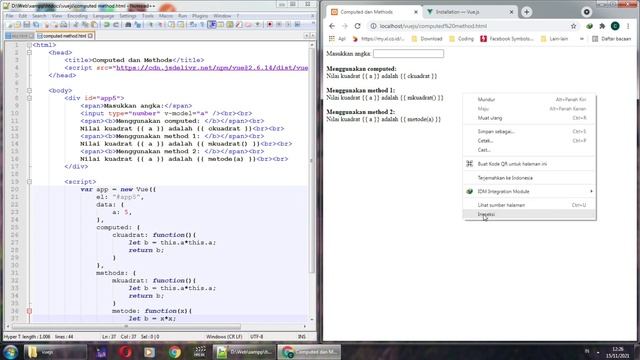Open the Chrome Extensions puzzle icon
The height and width of the screenshot is (360, 640).
click(602, 26)
